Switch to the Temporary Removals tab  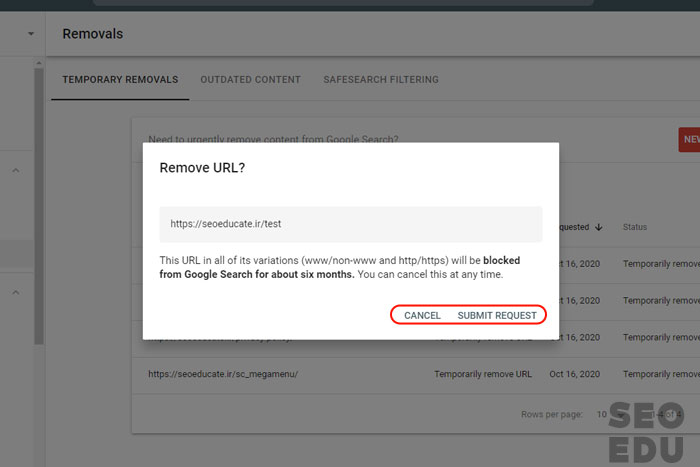point(120,80)
